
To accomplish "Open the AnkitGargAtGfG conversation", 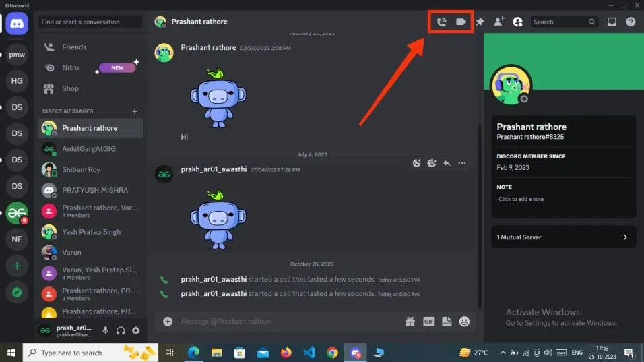I will pos(90,149).
